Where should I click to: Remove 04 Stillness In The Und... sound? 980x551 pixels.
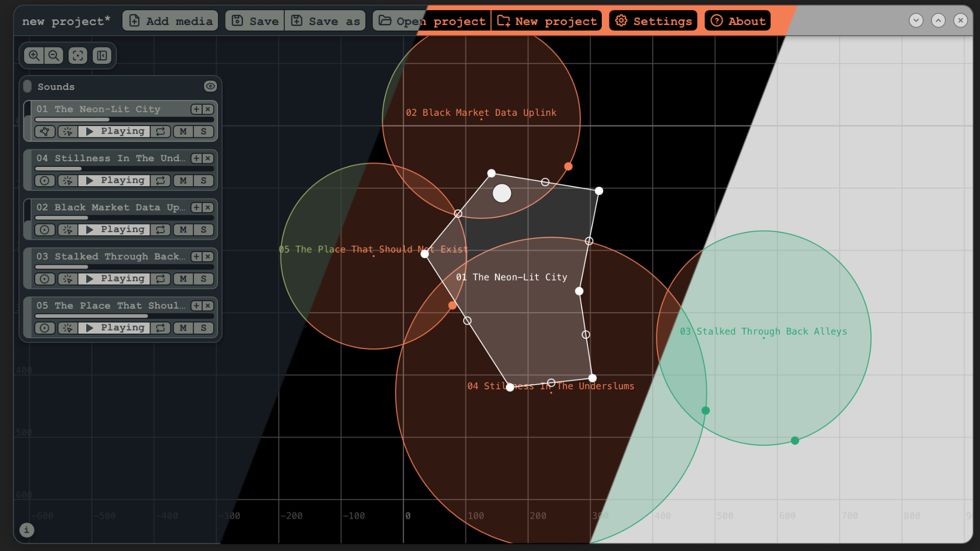208,158
